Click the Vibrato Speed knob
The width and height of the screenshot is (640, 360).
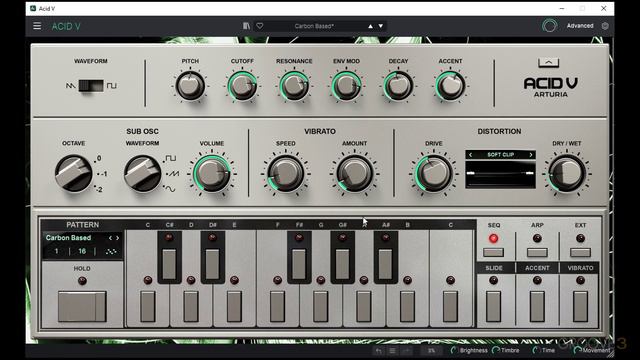(286, 173)
